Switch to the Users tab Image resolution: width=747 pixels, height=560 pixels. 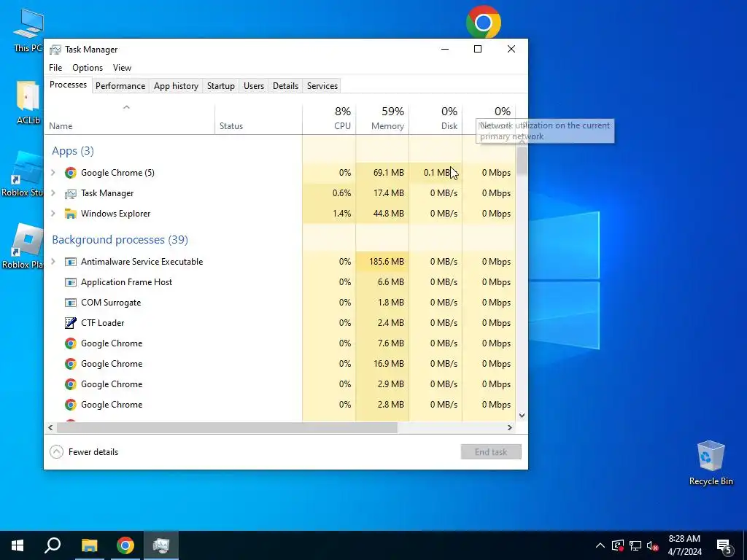253,86
